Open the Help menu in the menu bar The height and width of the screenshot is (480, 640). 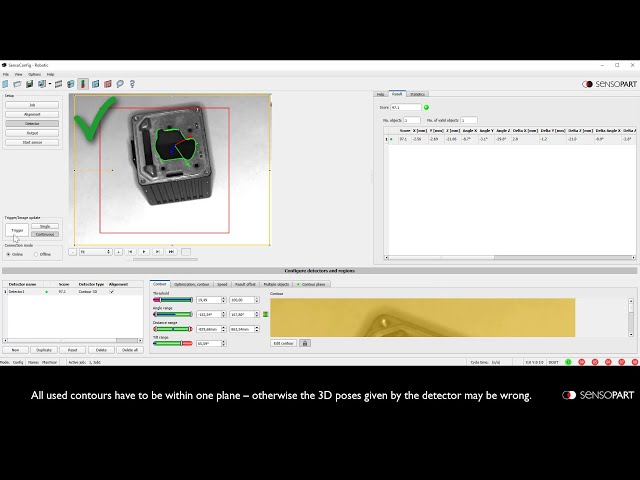50,74
